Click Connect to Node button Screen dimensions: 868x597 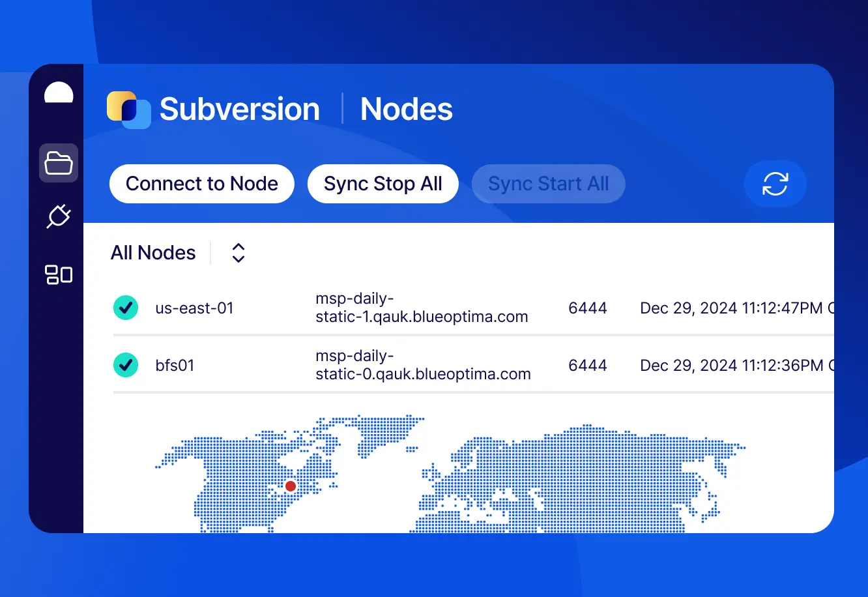pyautogui.click(x=202, y=184)
